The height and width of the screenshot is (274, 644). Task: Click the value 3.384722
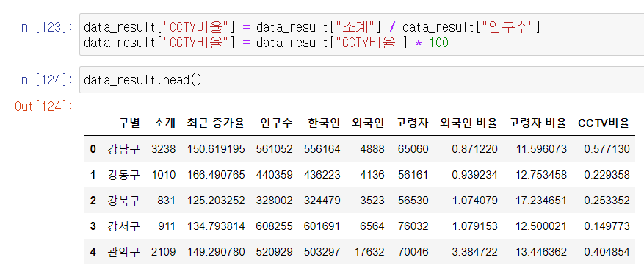(x=475, y=252)
